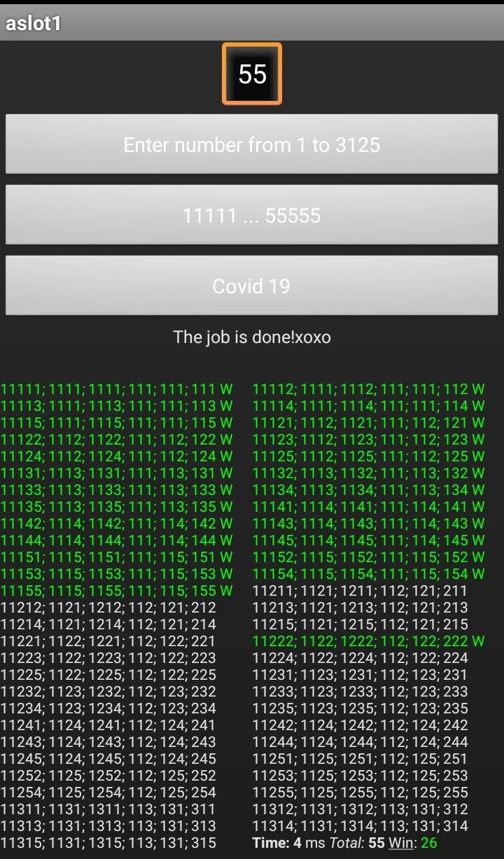
Task: Select the row starting with 11233
Action: (x=360, y=691)
